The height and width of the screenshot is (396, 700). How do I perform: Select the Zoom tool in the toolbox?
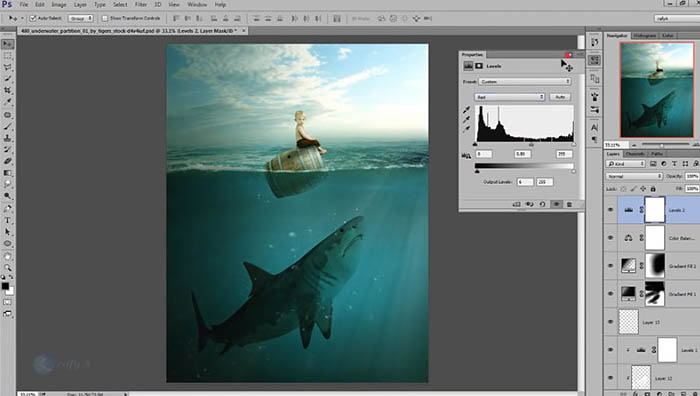8,268
